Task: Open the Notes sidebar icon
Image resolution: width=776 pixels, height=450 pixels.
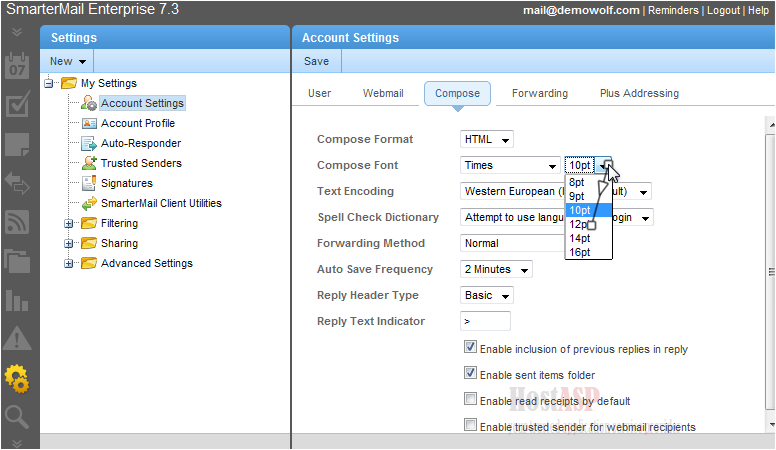Action: coord(17,145)
